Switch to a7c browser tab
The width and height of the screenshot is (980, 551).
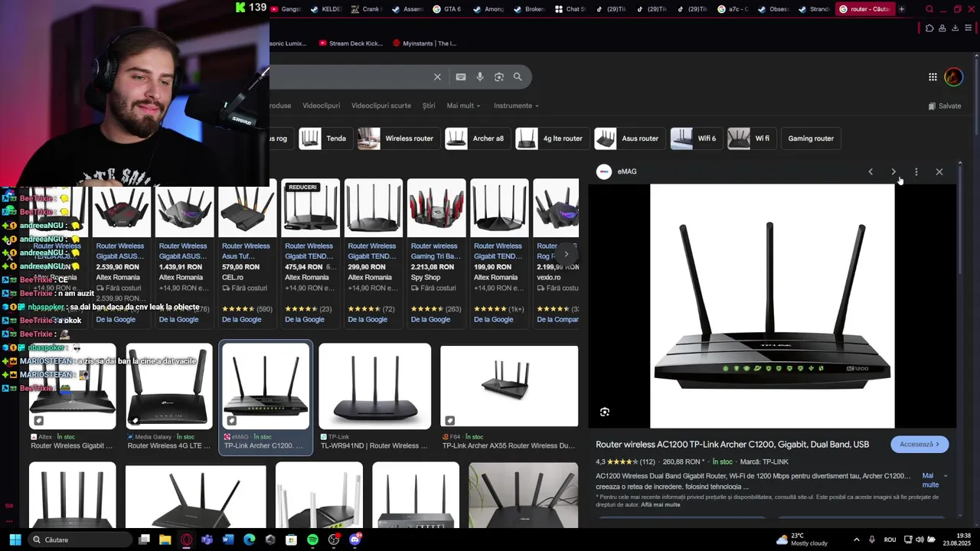(732, 9)
